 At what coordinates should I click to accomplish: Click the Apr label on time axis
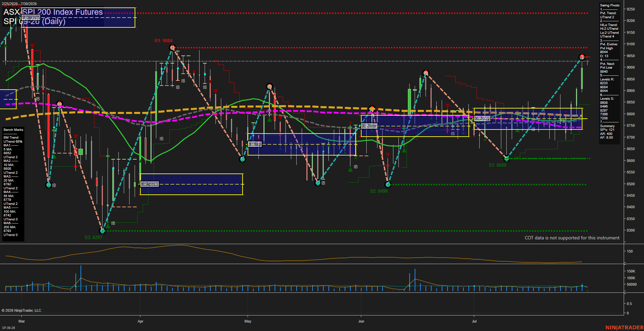[x=140, y=321]
